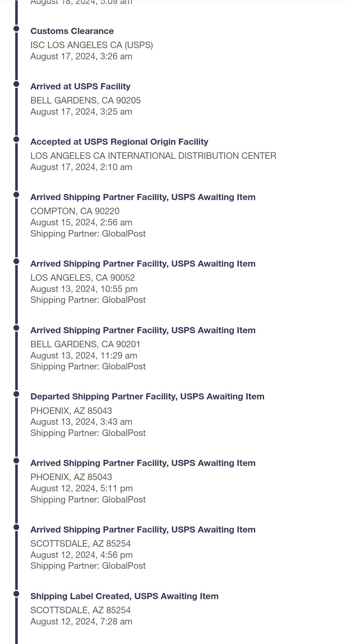The image size is (347, 644).
Task: Select the Arrived at USPS Facility title
Action: (x=80, y=86)
